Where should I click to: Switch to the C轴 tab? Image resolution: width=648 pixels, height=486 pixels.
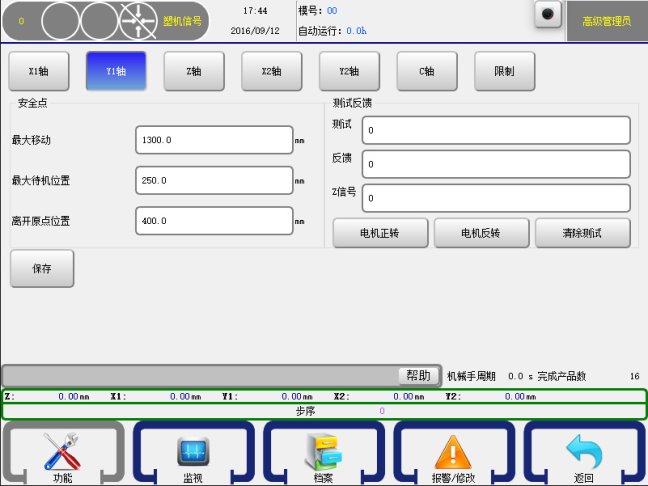427,71
